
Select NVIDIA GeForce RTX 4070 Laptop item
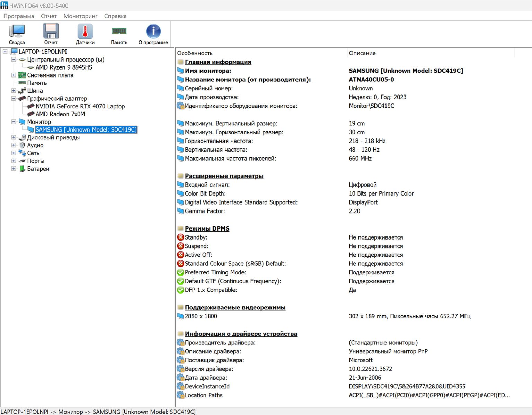[80, 106]
